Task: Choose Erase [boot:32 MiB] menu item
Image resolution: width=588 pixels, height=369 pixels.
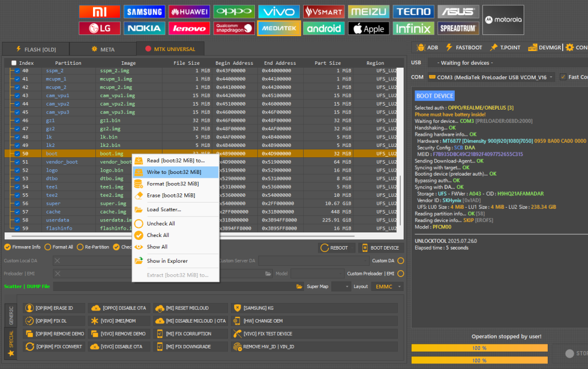Action: click(x=176, y=195)
